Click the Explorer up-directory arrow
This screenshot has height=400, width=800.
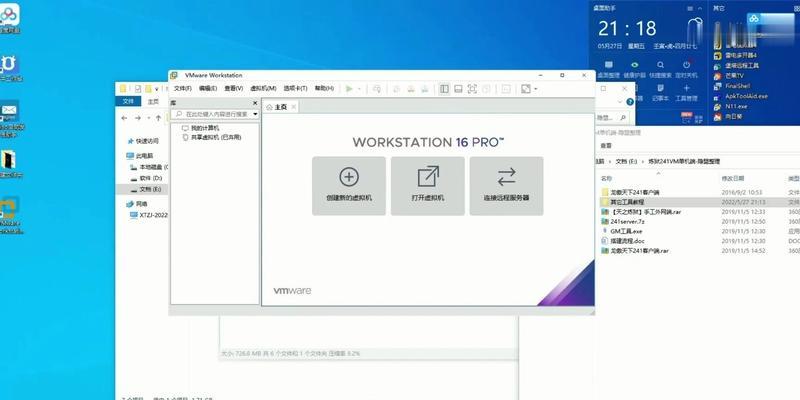pos(158,118)
